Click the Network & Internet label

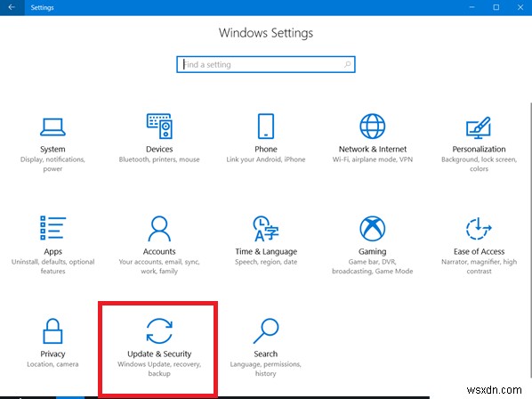pyautogui.click(x=372, y=149)
